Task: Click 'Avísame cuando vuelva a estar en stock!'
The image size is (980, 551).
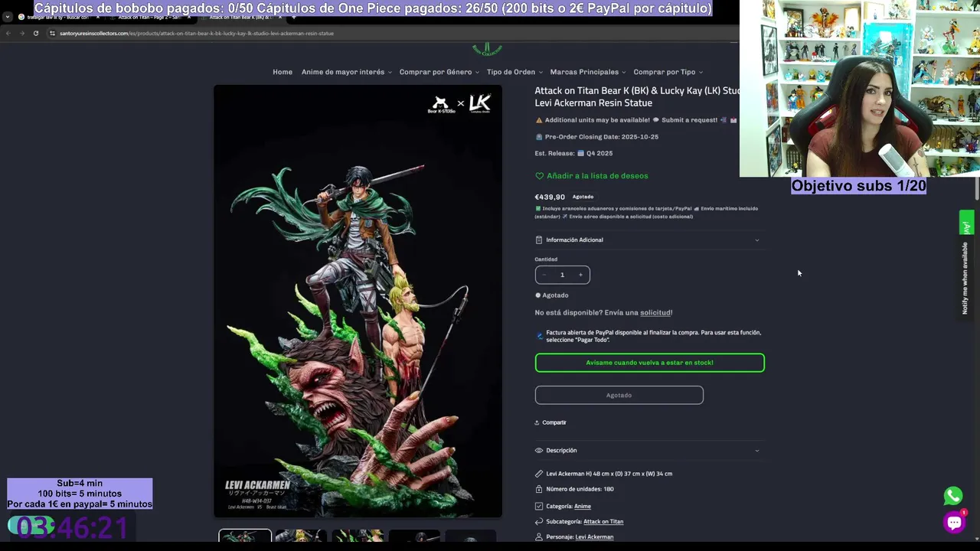Action: (649, 363)
